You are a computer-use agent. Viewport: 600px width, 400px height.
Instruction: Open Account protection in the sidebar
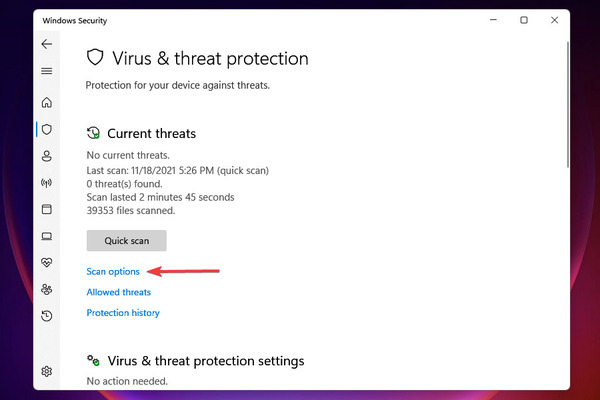coord(47,156)
